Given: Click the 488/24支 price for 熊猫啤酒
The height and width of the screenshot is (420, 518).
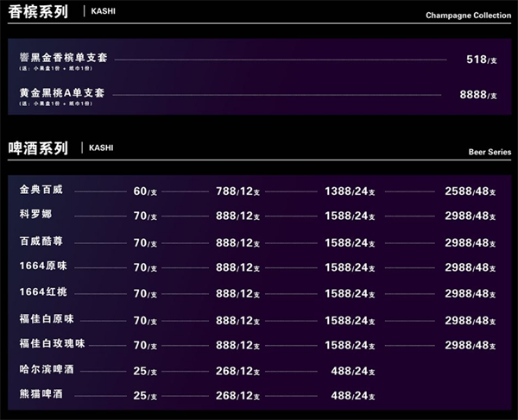Looking at the screenshot, I should (353, 396).
